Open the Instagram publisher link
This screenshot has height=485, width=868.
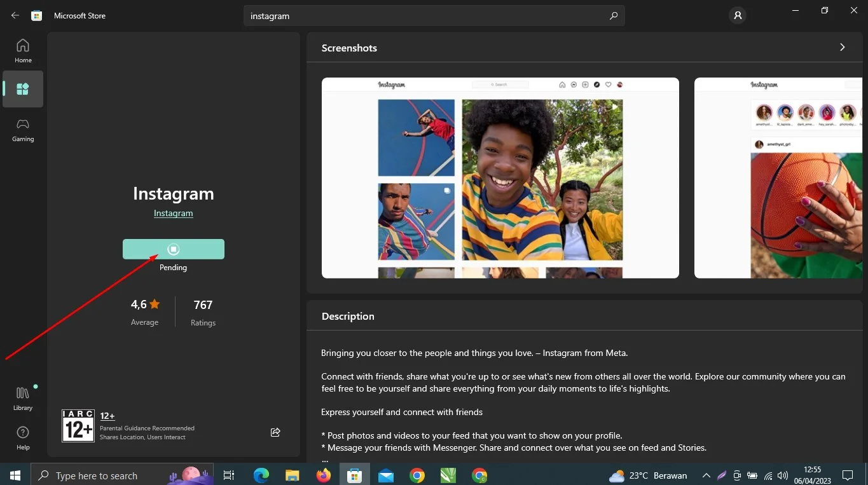(174, 214)
